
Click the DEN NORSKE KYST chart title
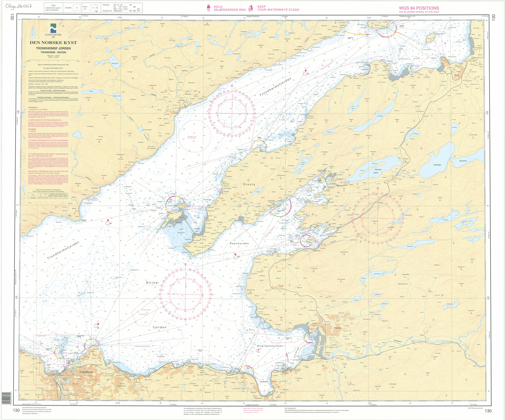pyautogui.click(x=53, y=43)
